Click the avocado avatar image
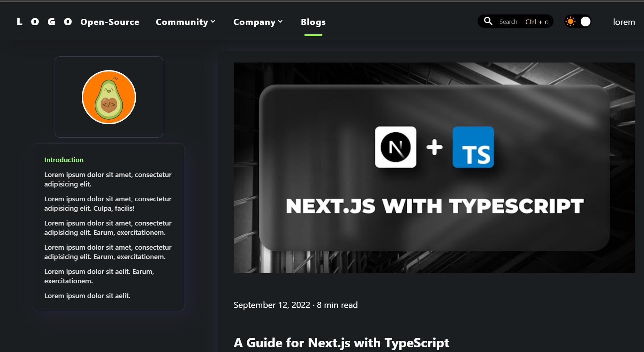This screenshot has width=644, height=352. coord(109,97)
